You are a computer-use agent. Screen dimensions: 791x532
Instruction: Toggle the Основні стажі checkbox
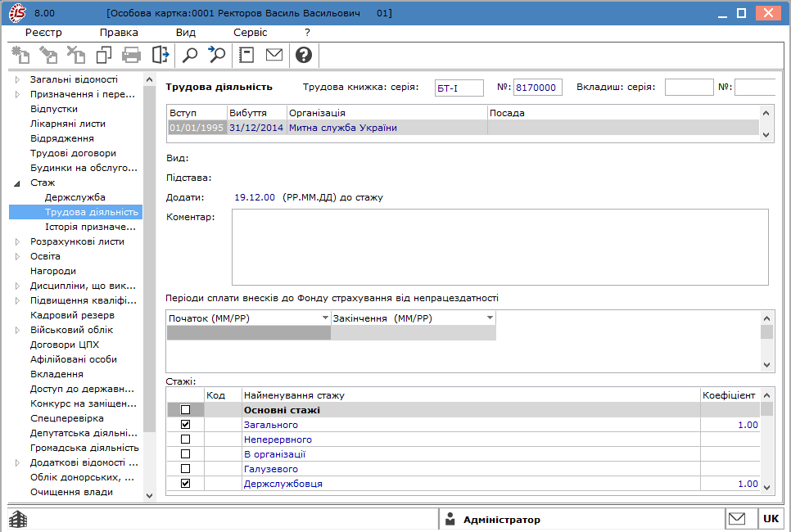[185, 409]
